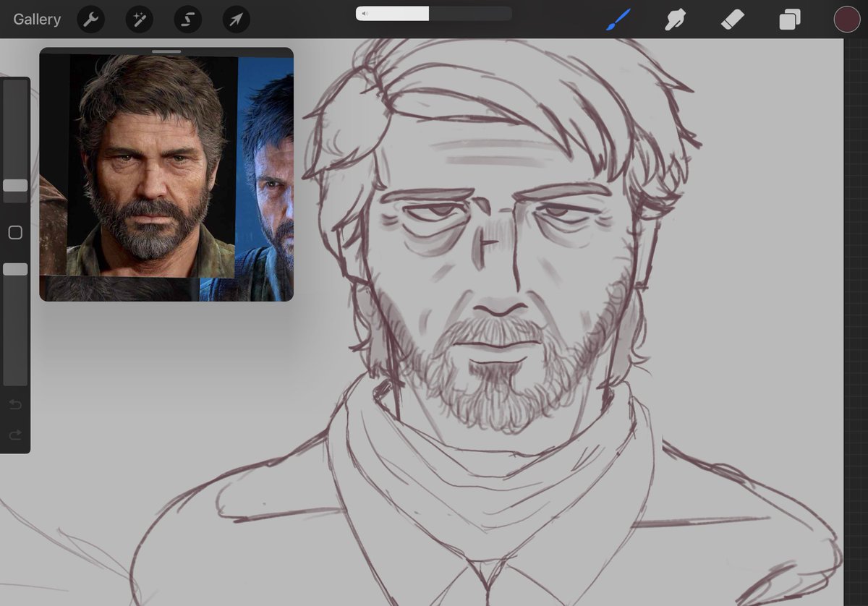Click the reference window drag handle
This screenshot has height=606, width=868.
pos(166,51)
